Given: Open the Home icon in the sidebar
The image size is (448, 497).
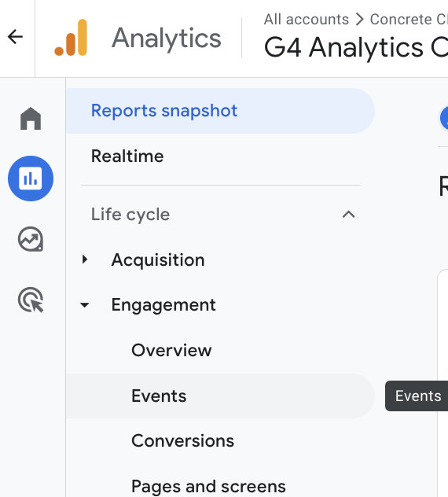Looking at the screenshot, I should tap(31, 118).
